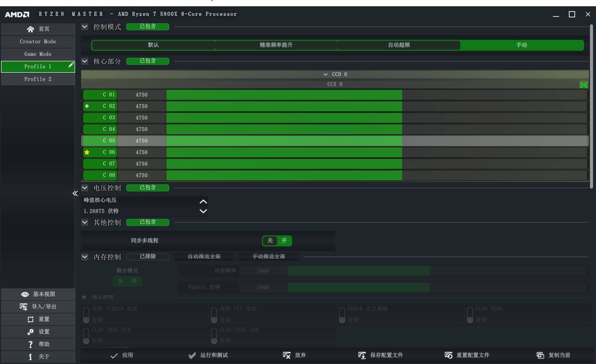The height and width of the screenshot is (364, 596).
Task: Click the Copy Current (复制当前) icon
Action: (x=540, y=355)
